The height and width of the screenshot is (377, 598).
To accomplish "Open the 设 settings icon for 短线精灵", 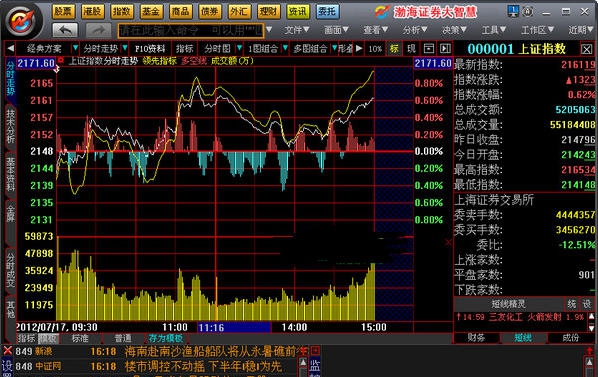I will click(x=587, y=304).
